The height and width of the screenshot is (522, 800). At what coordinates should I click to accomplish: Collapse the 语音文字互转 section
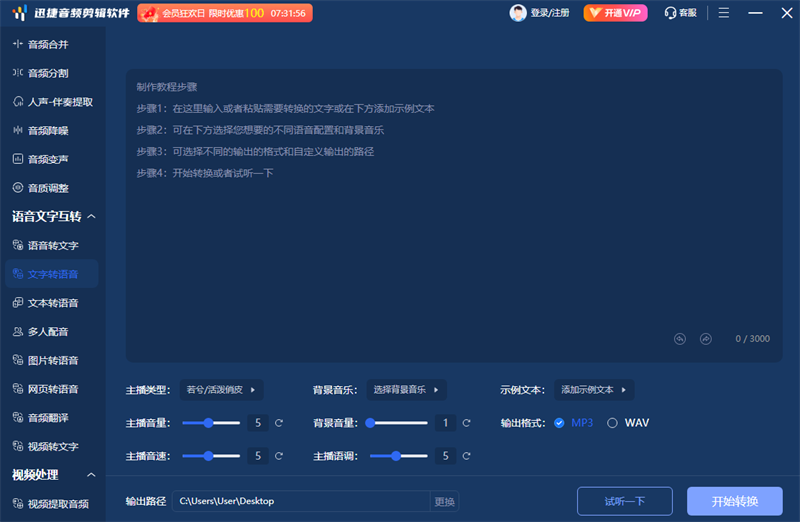(91, 216)
